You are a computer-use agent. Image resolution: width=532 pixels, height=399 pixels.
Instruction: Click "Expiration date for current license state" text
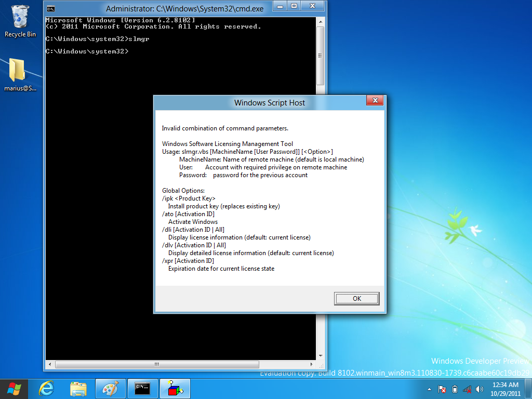221,269
